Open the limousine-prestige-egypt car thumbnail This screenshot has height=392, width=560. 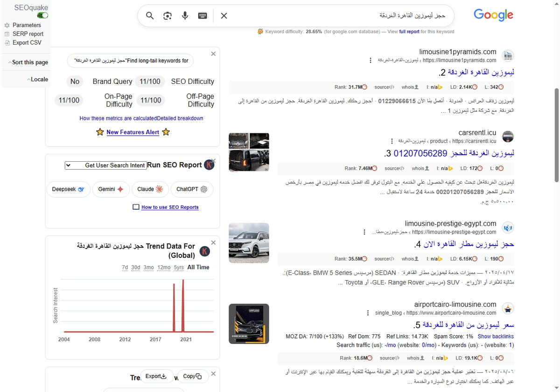point(248,243)
